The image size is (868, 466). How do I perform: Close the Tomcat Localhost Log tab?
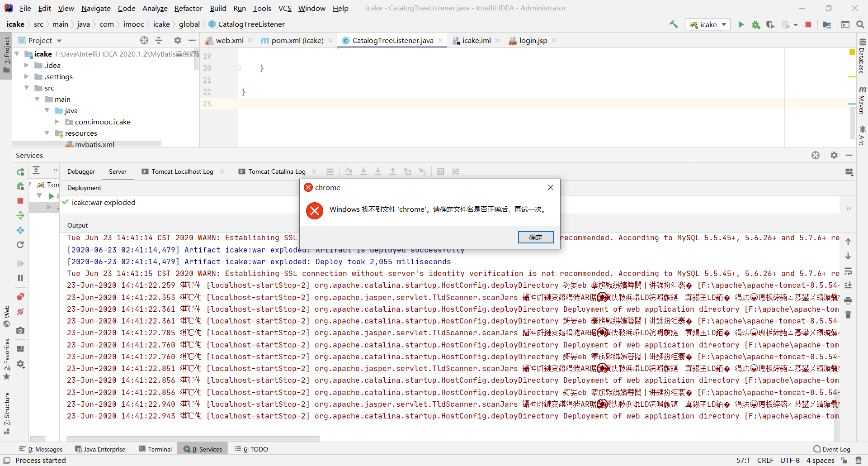pyautogui.click(x=222, y=171)
